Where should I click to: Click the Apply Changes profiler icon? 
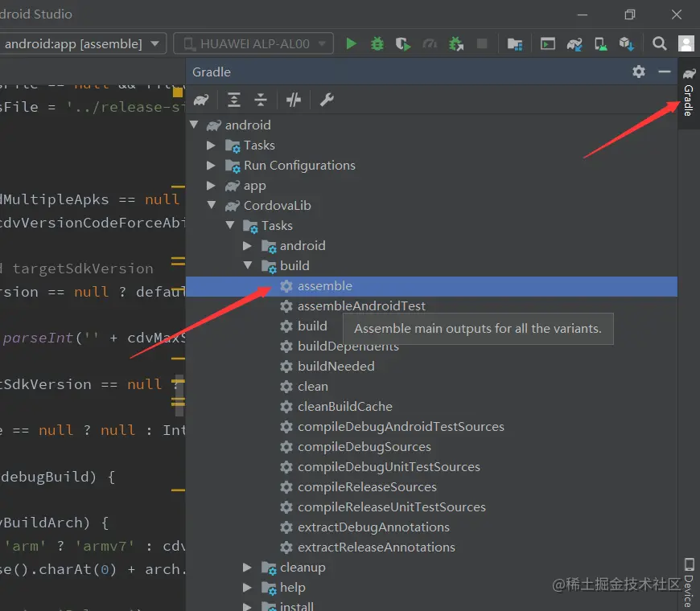430,43
